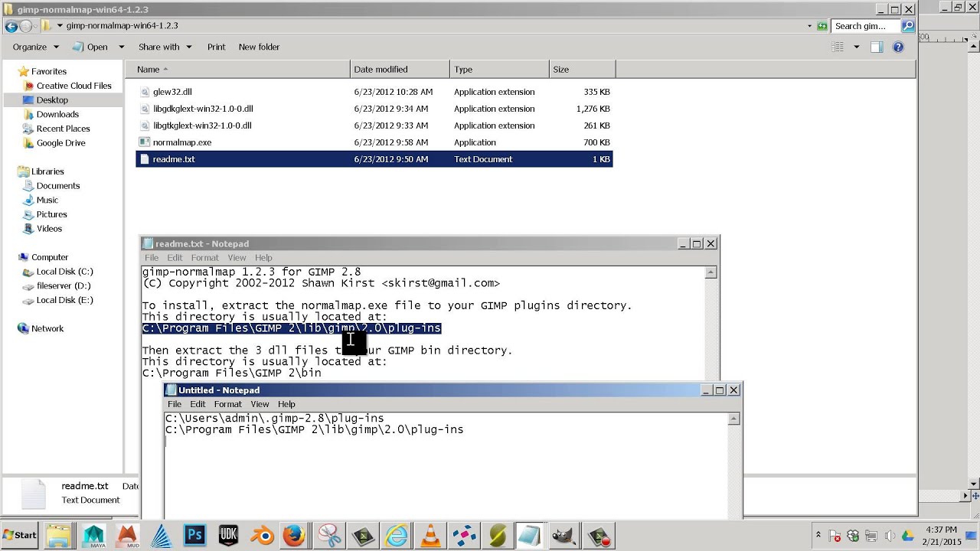Launch Mudbox from the taskbar
This screenshot has height=551, width=980.
pyautogui.click(x=127, y=535)
